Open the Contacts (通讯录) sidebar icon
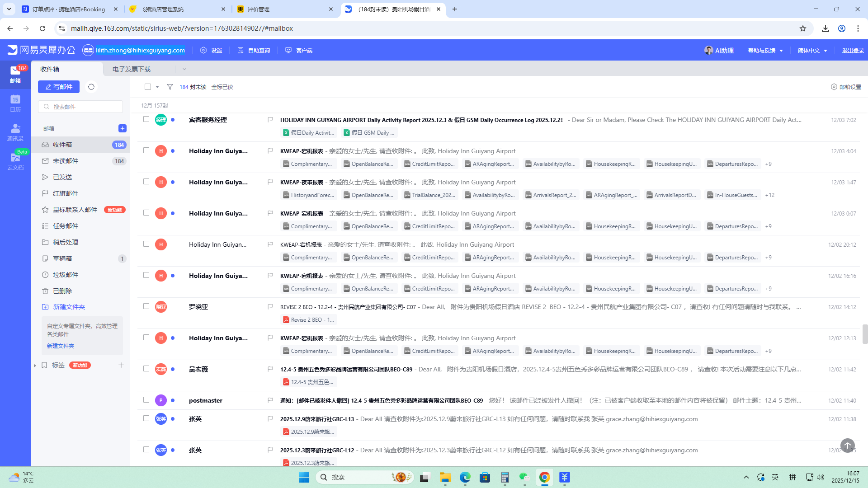The height and width of the screenshot is (488, 868). tap(15, 132)
